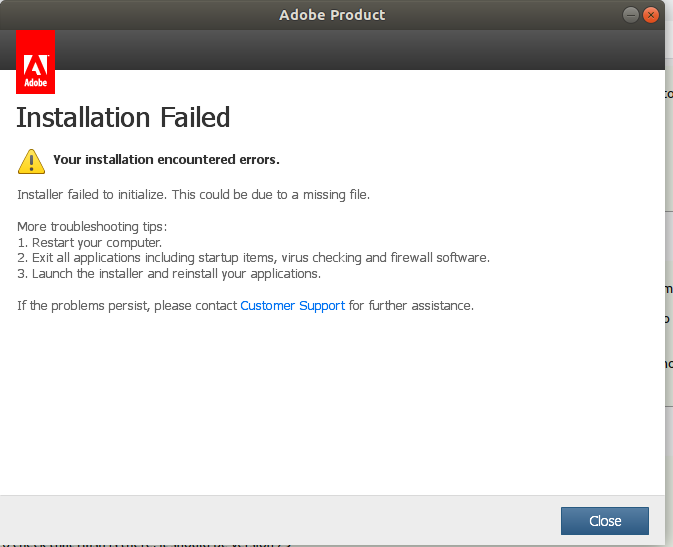
Task: Click the bold "Your installation encountered errors" message
Action: click(166, 159)
